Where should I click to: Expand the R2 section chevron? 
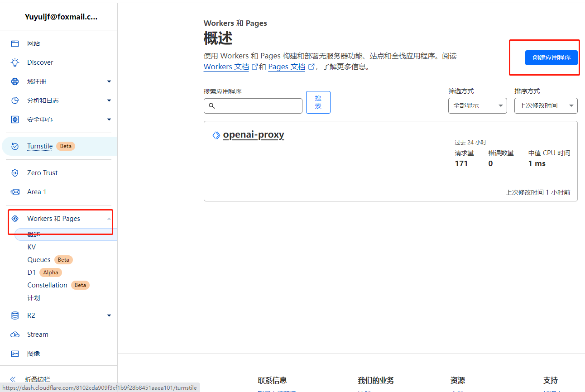109,315
